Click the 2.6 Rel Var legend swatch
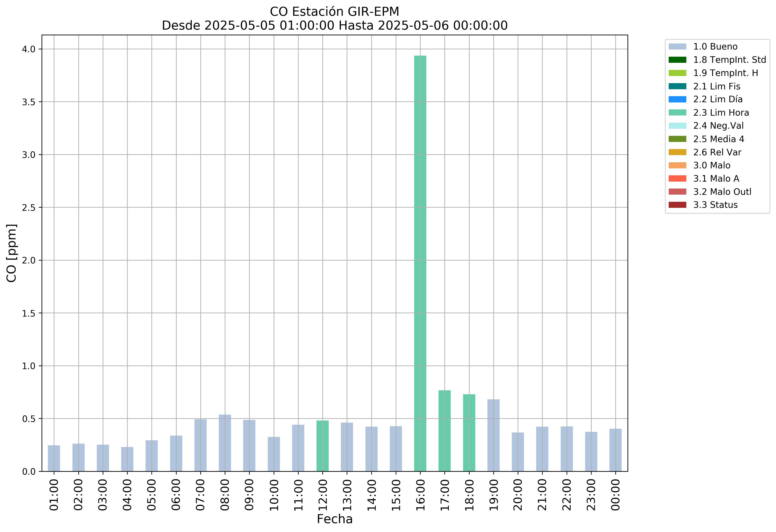This screenshot has width=776, height=532. tap(678, 152)
